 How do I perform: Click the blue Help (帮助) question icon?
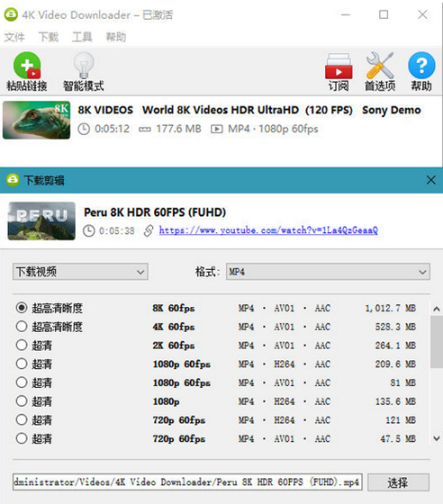point(421,66)
